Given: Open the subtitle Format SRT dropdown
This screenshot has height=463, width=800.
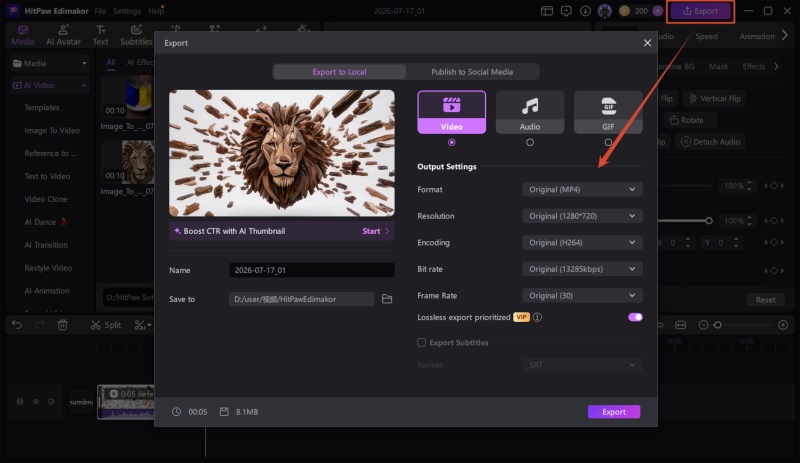Looking at the screenshot, I should [x=582, y=365].
